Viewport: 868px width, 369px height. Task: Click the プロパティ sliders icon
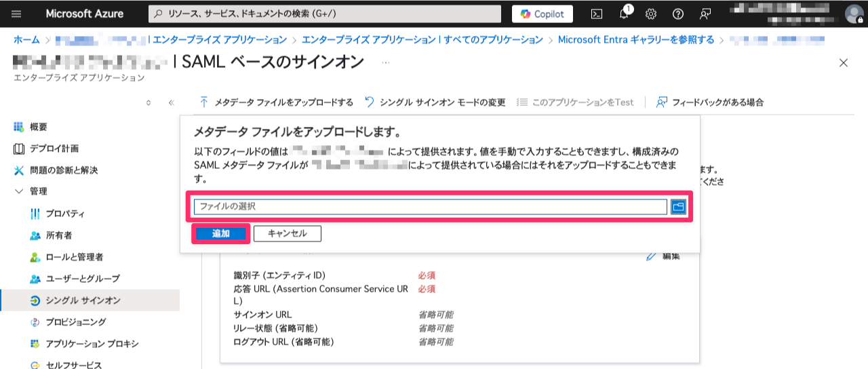tap(35, 214)
